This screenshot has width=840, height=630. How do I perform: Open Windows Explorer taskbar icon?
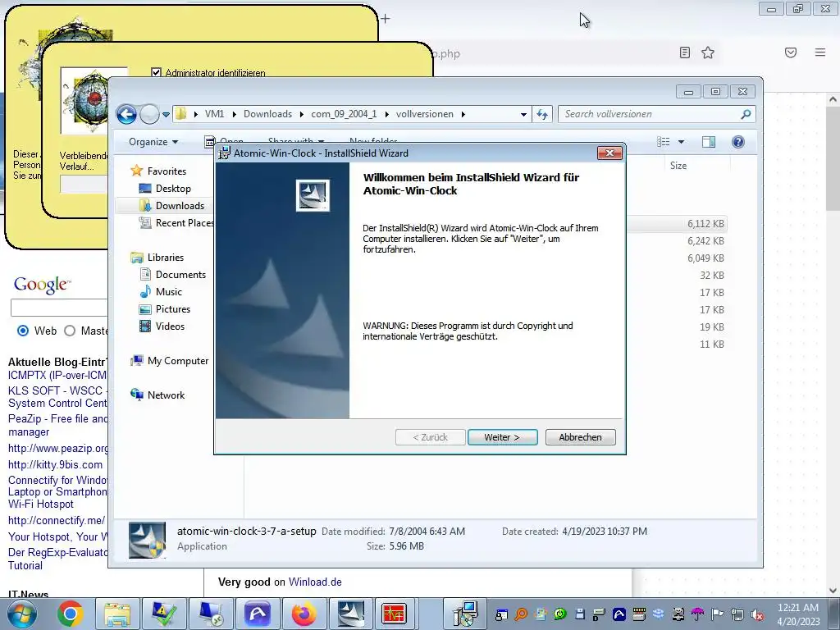click(117, 614)
